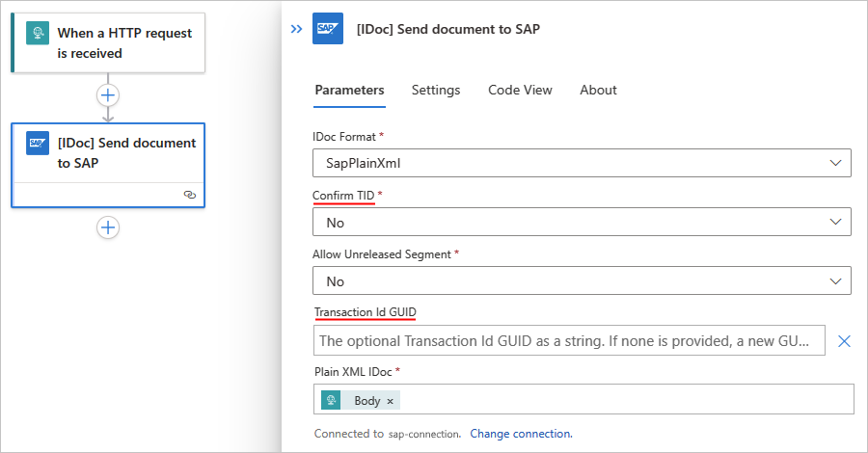Click inside the Transaction Id GUID field

coord(569,341)
